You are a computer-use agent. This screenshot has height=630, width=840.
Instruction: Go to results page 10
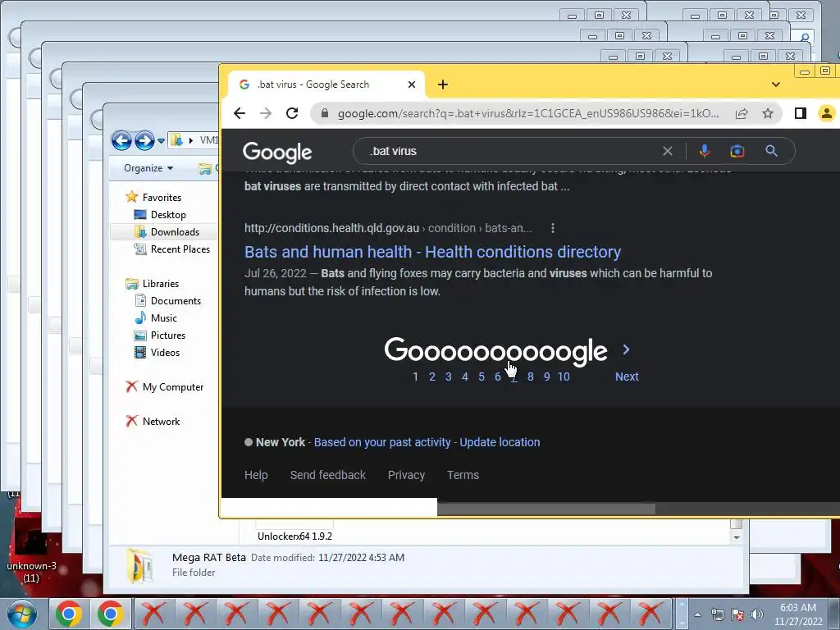pyautogui.click(x=564, y=377)
